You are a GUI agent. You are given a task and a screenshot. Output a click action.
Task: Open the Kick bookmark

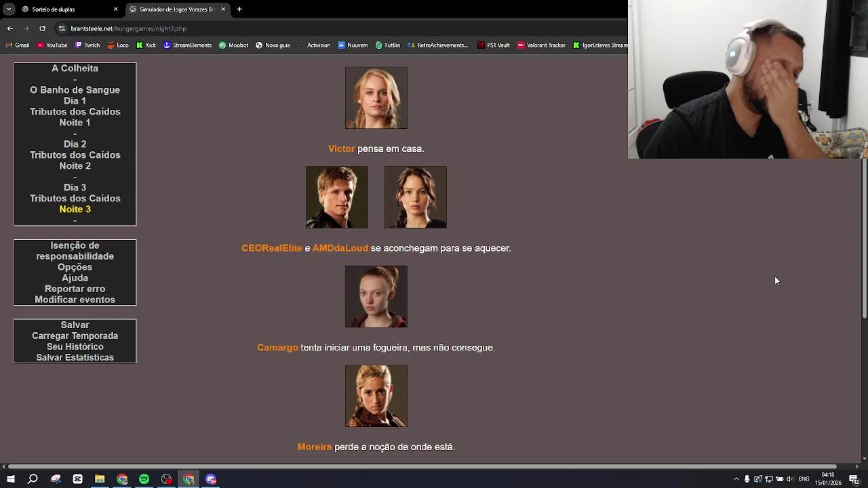pos(146,45)
